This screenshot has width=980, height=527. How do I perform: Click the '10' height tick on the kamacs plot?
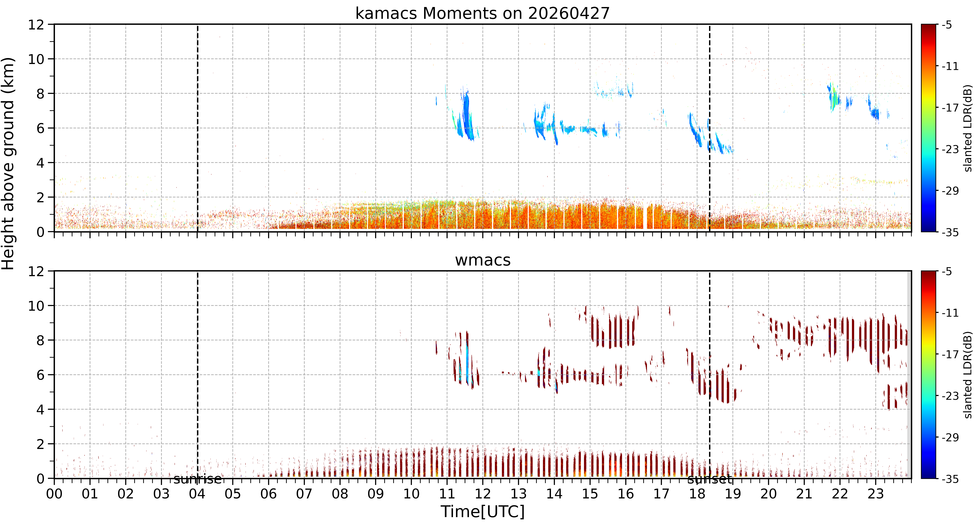point(36,59)
